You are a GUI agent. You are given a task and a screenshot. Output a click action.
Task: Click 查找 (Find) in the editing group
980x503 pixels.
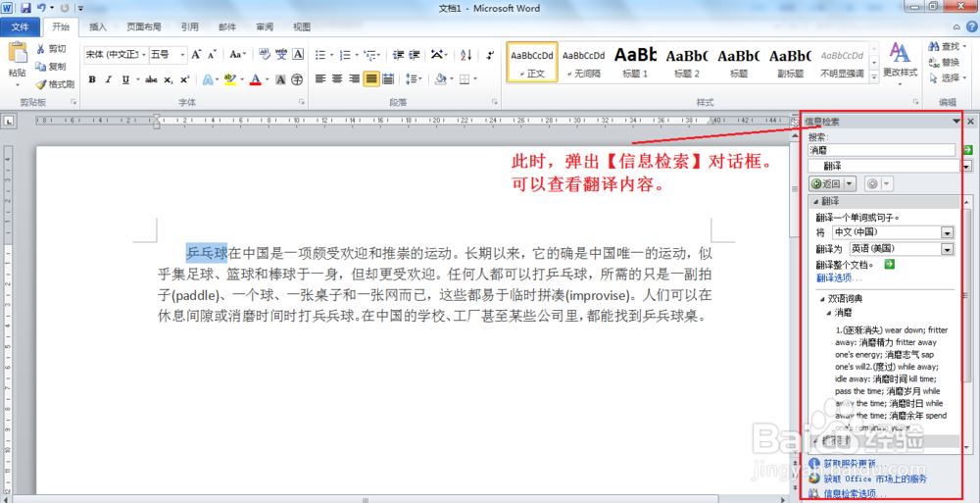click(x=946, y=46)
